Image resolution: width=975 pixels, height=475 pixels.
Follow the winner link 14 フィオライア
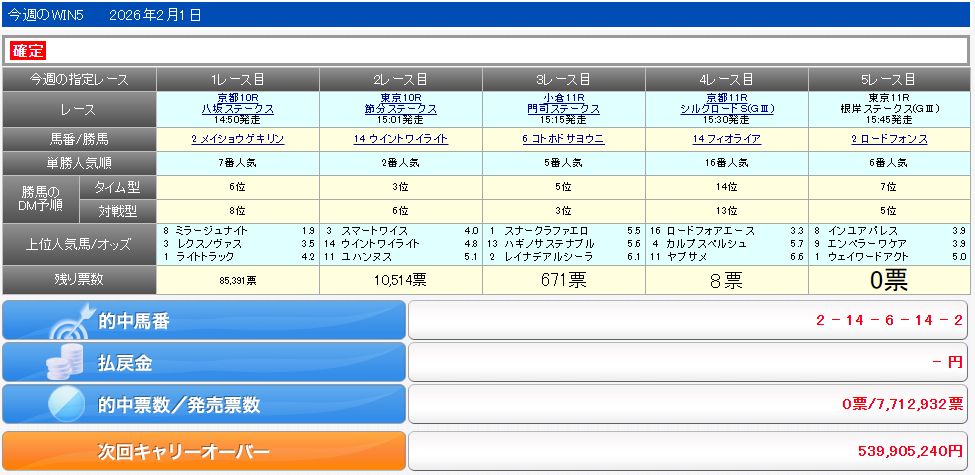point(727,139)
